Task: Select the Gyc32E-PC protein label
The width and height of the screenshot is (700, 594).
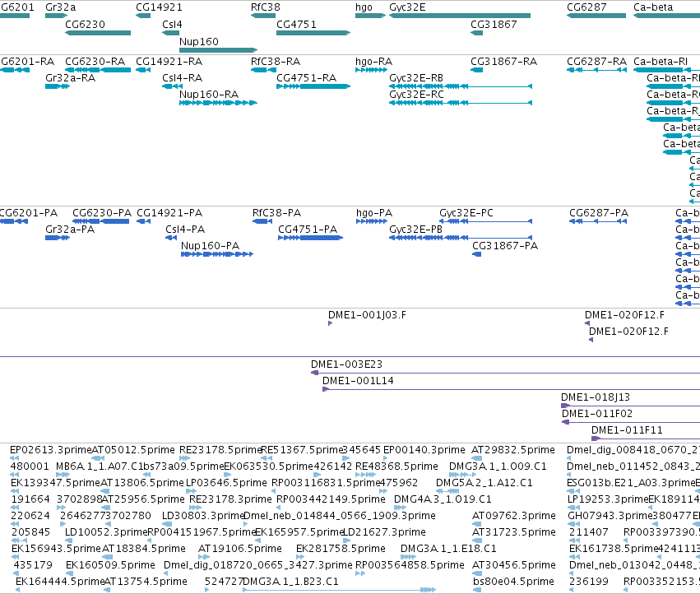Action: (x=466, y=213)
